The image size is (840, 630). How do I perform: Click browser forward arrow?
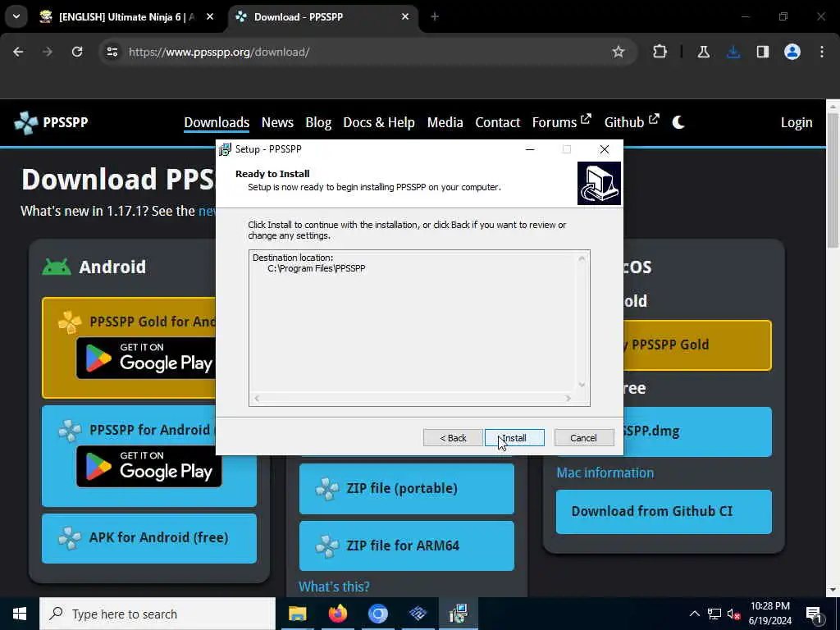click(x=48, y=52)
